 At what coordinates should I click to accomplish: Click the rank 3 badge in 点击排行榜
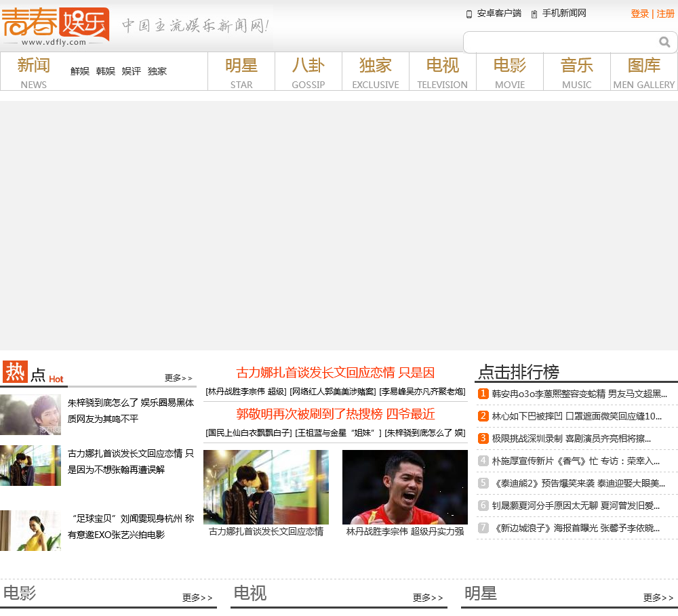tap(483, 438)
